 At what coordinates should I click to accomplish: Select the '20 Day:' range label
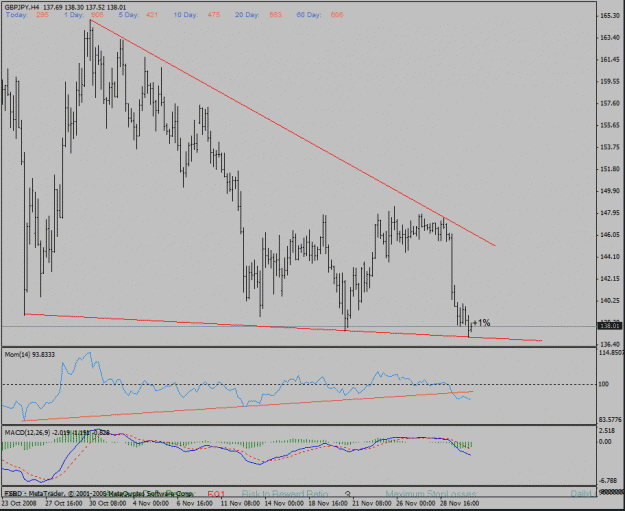click(x=247, y=15)
